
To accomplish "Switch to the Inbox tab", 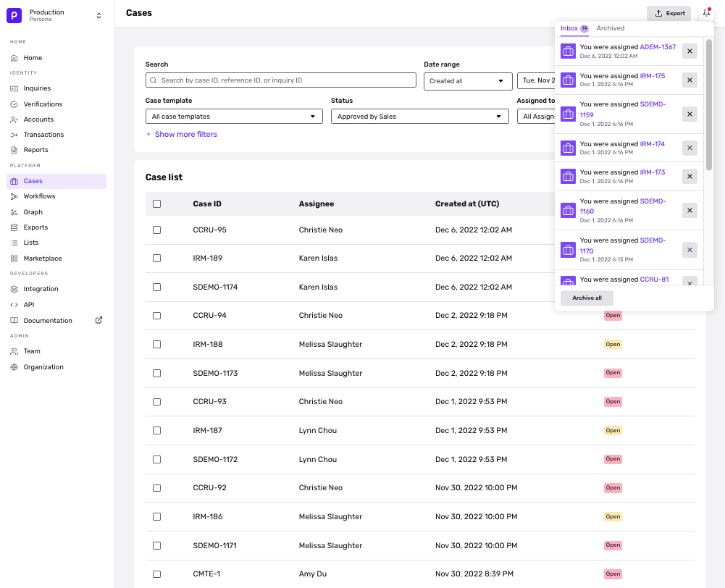I will coord(574,28).
